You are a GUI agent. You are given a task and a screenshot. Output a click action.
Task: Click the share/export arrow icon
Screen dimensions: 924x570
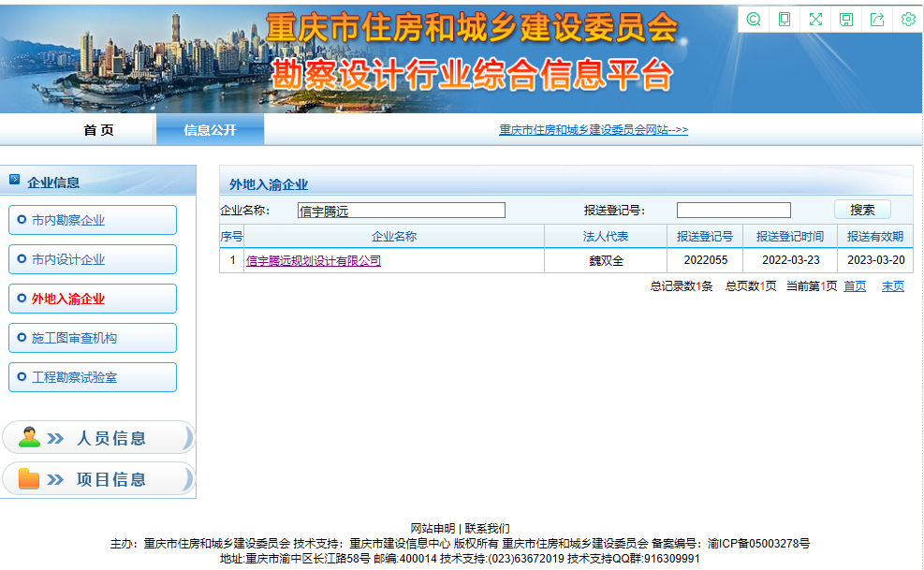(876, 19)
